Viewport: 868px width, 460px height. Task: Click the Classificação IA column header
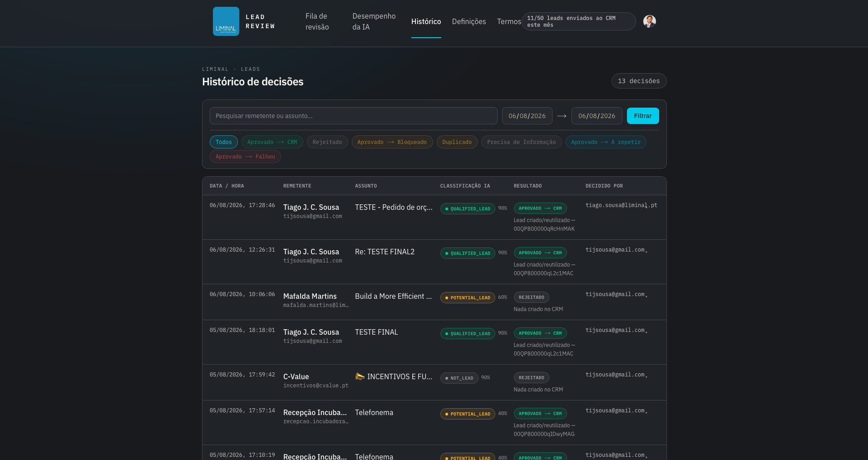[465, 186]
